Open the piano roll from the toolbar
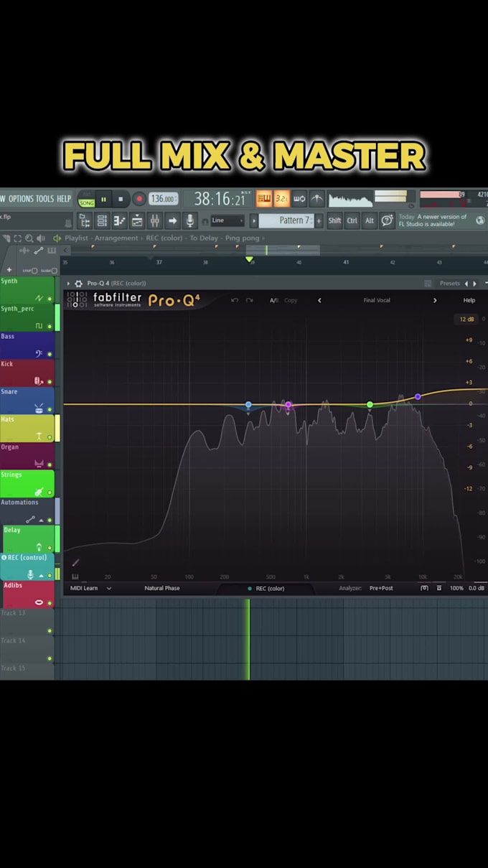This screenshot has height=868, width=488. (119, 220)
